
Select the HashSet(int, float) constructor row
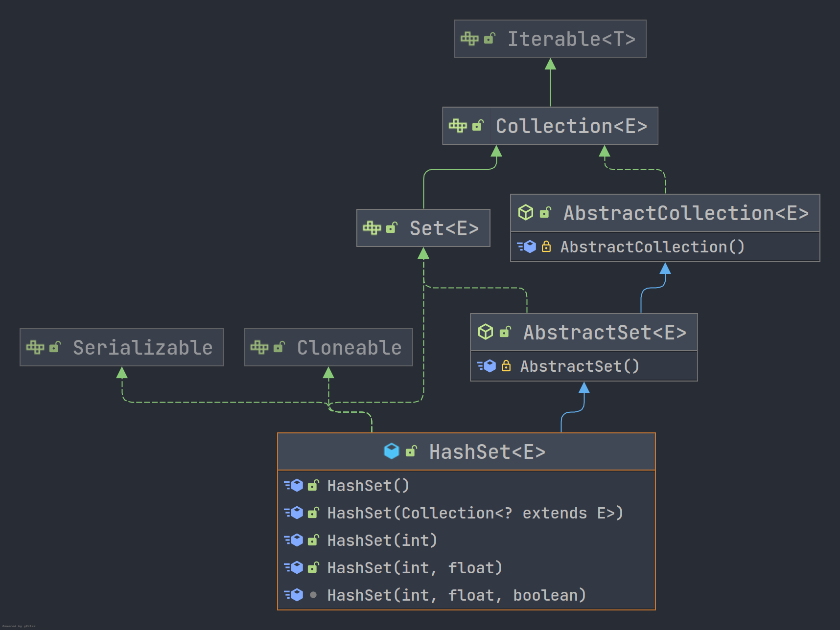click(x=467, y=567)
